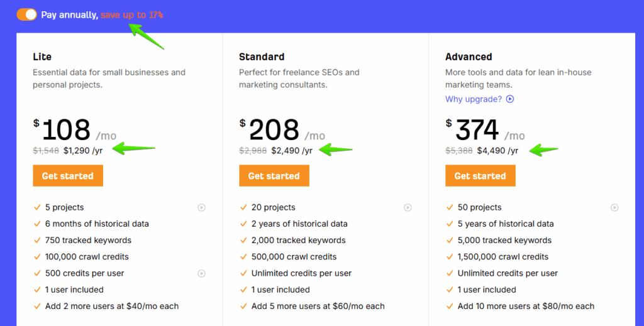Click the $1,290 /yr Lite annual price

[83, 151]
